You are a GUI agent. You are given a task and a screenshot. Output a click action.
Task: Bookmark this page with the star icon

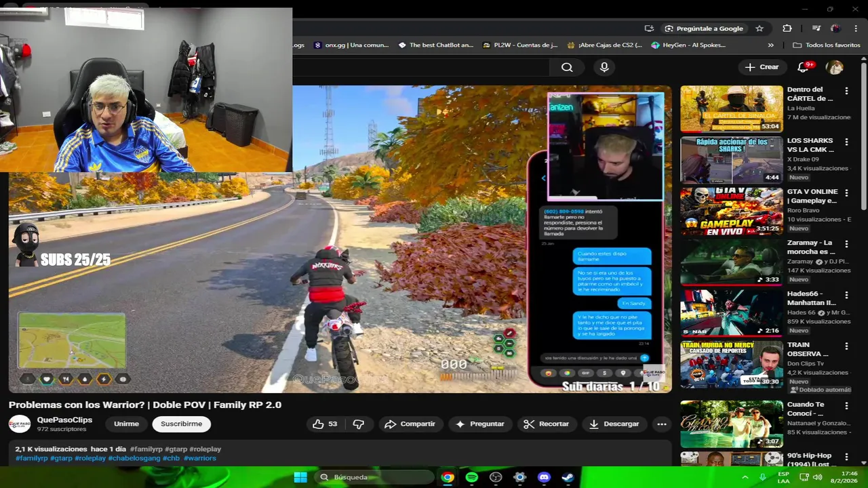tap(759, 28)
